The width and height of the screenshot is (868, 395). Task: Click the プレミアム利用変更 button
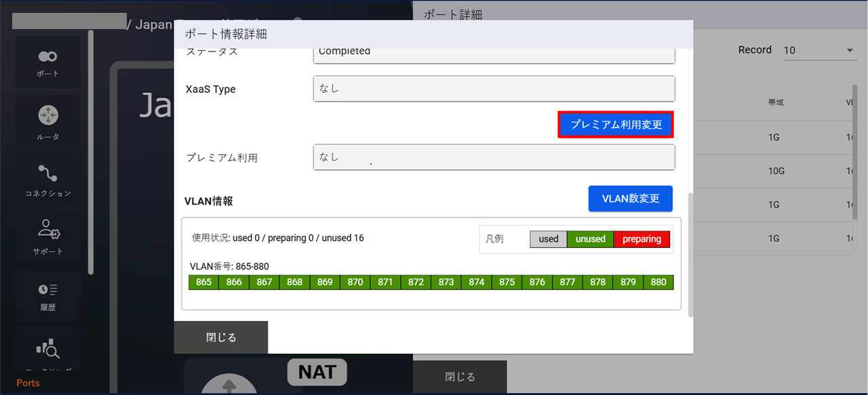coord(616,125)
